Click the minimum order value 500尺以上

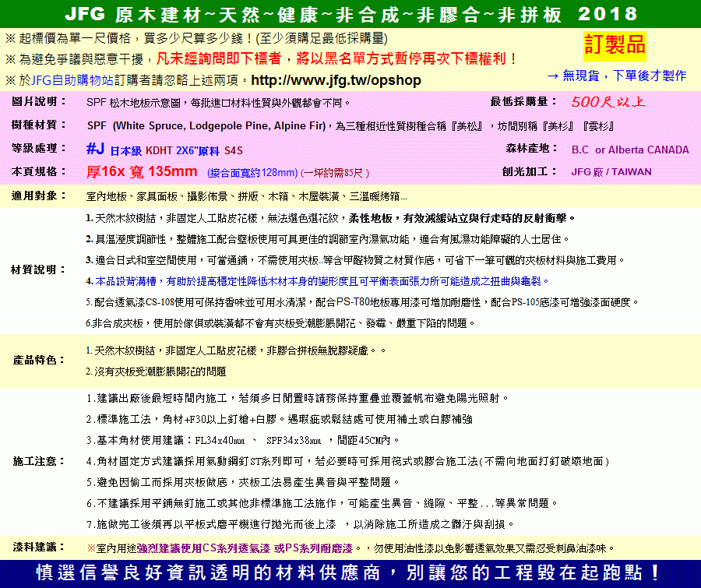point(608,102)
